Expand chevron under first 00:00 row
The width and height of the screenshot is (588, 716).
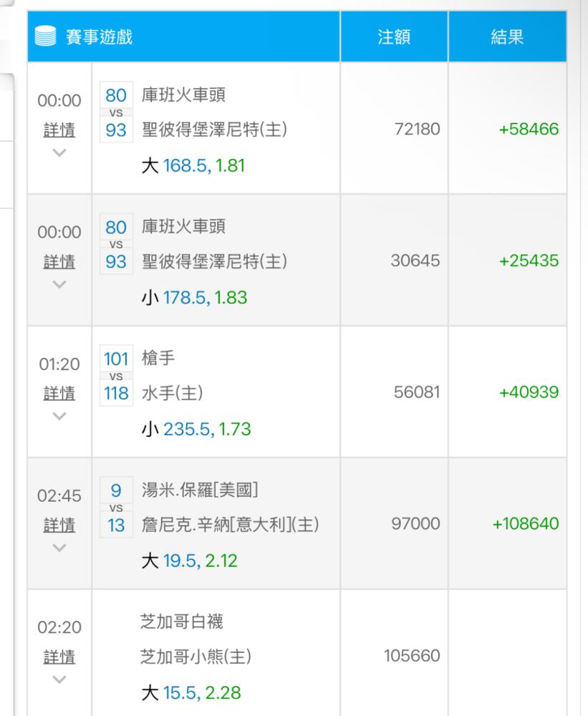point(59,153)
